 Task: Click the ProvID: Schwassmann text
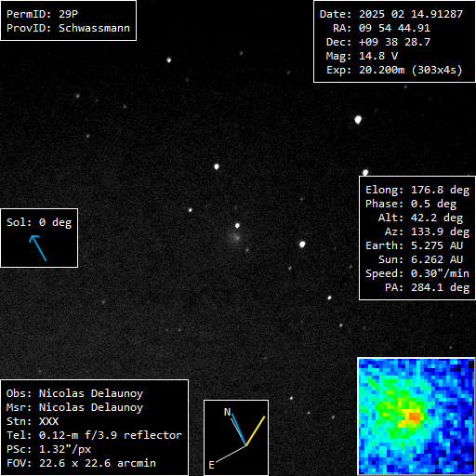tap(68, 28)
